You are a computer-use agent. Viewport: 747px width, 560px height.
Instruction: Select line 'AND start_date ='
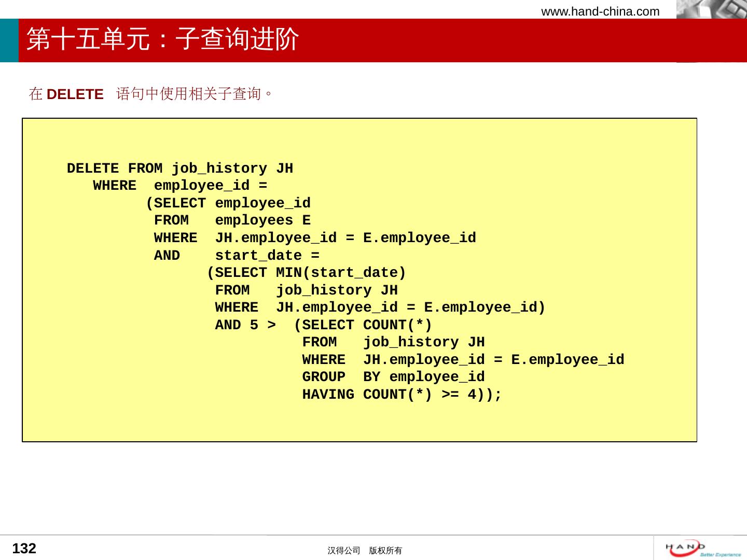[x=237, y=256]
